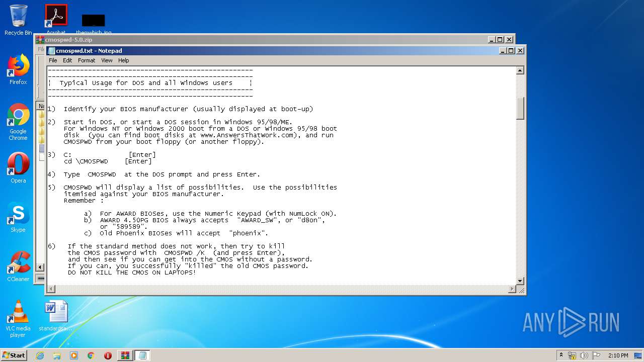Open Opera from taskbar
This screenshot has width=644, height=362.
(108, 355)
